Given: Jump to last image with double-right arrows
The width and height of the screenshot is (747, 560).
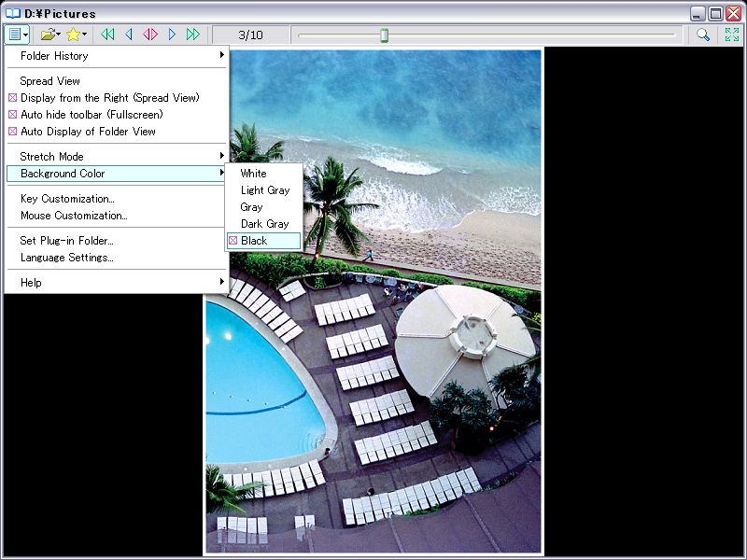Looking at the screenshot, I should tap(193, 35).
